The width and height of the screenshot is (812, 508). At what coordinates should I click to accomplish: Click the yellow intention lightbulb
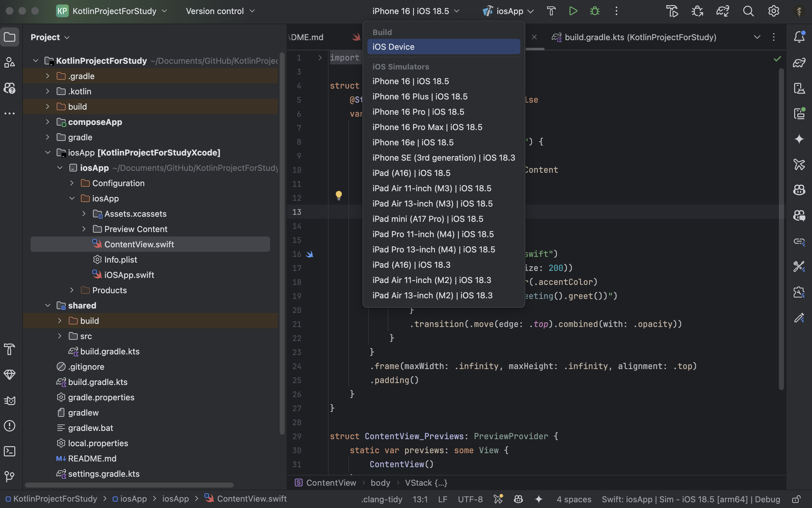point(339,195)
